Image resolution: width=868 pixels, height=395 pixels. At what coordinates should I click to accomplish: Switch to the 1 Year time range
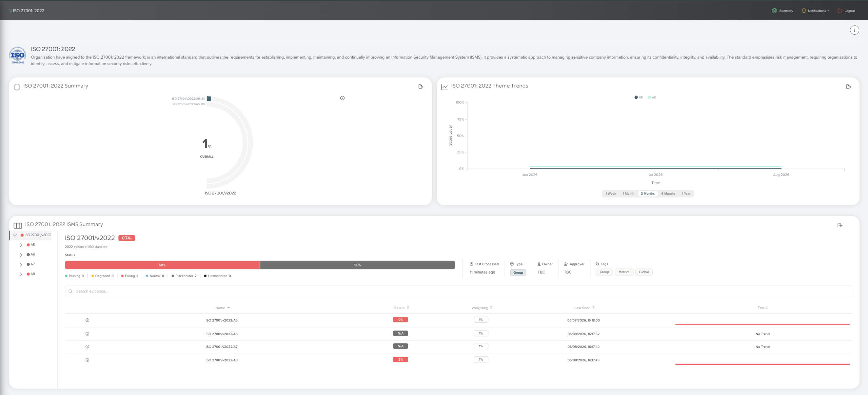[x=686, y=194]
